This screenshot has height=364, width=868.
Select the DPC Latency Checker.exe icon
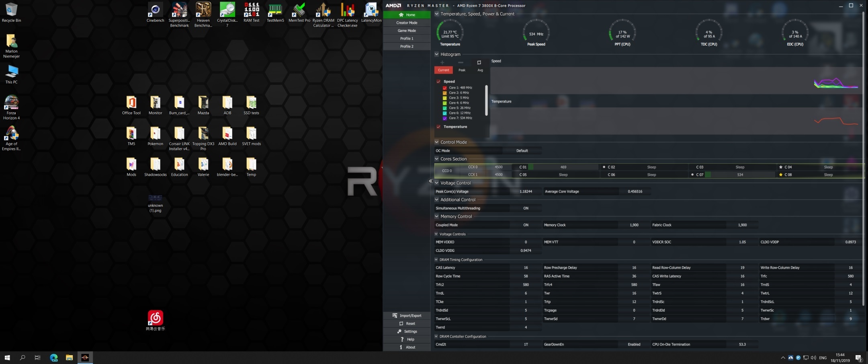coord(348,15)
